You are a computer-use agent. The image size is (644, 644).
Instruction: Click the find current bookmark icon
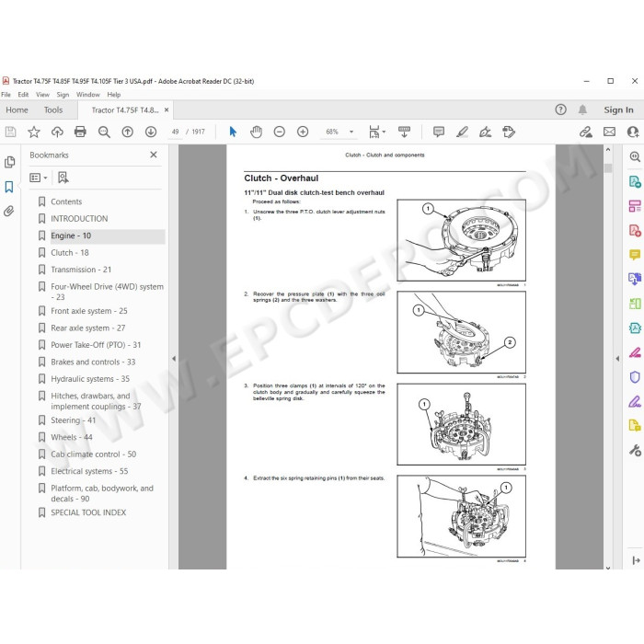(x=63, y=178)
